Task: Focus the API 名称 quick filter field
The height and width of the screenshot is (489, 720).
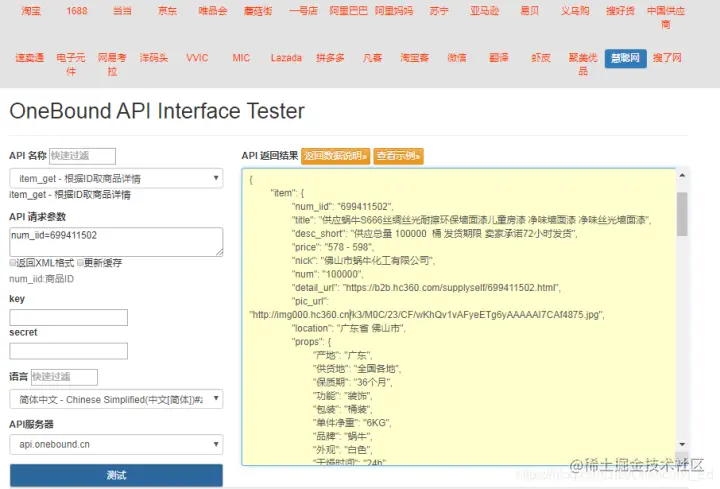Action: [x=82, y=156]
